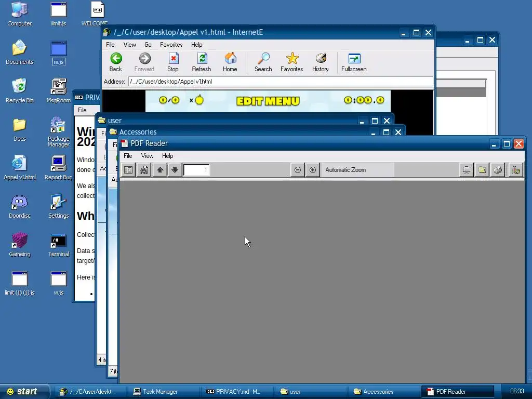Open View menu in InternetE

tap(129, 45)
